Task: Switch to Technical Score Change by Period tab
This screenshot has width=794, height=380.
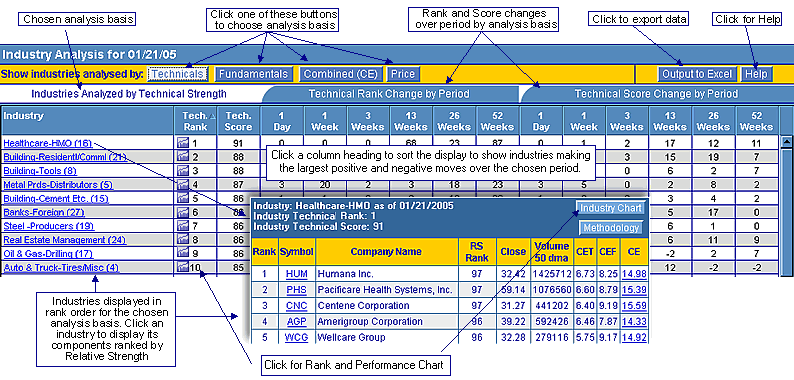Action: click(x=656, y=94)
